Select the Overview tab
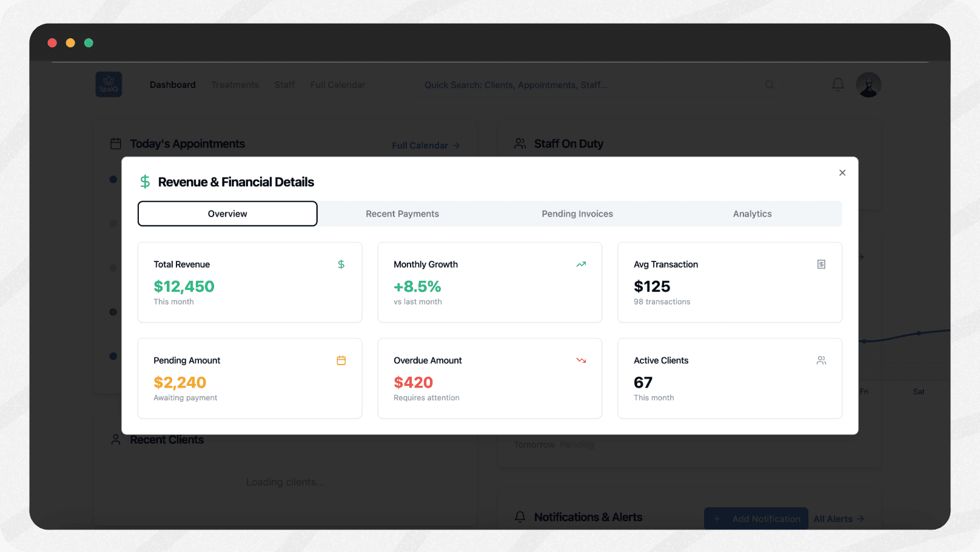The height and width of the screenshot is (552, 980). pos(227,214)
